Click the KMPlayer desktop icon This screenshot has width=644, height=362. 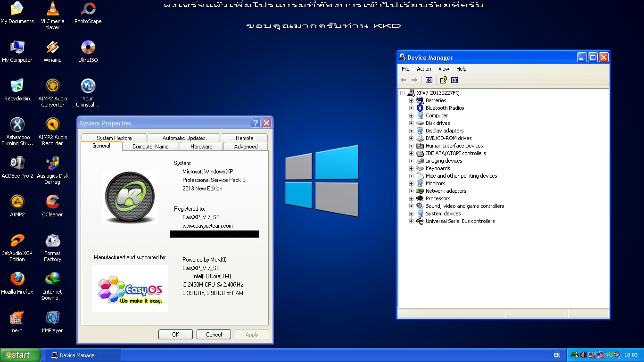(x=52, y=322)
